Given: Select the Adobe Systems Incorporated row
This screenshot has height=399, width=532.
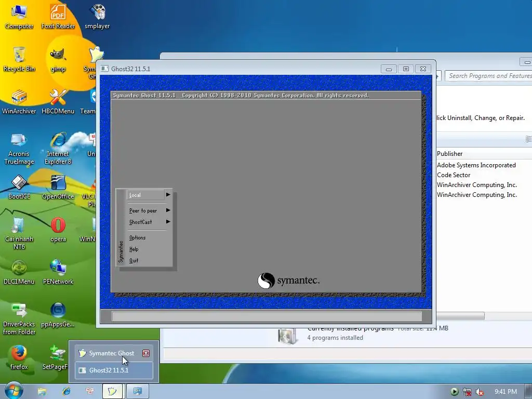Looking at the screenshot, I should [476, 165].
